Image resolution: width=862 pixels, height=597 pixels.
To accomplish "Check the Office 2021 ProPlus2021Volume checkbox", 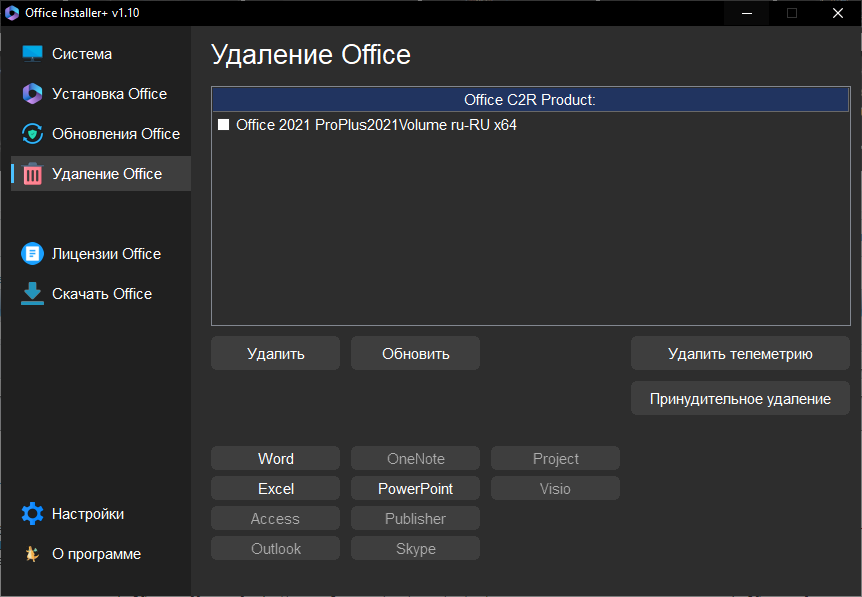I will click(x=224, y=125).
